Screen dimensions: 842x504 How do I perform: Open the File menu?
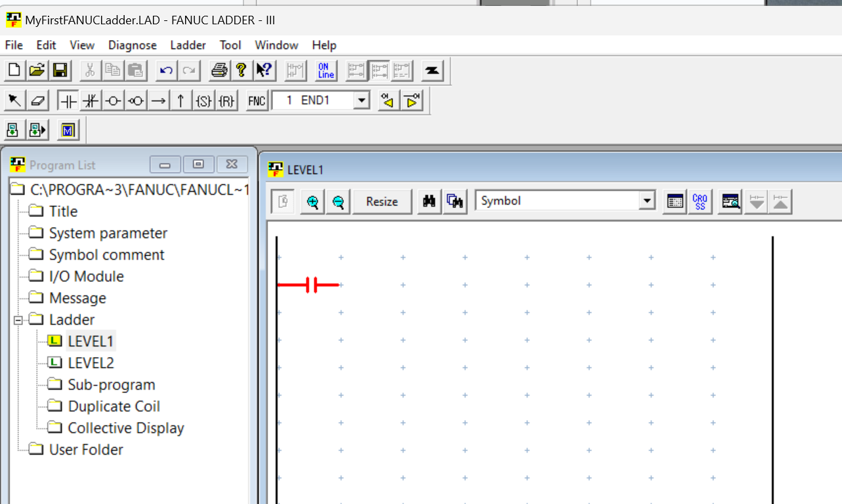(14, 45)
